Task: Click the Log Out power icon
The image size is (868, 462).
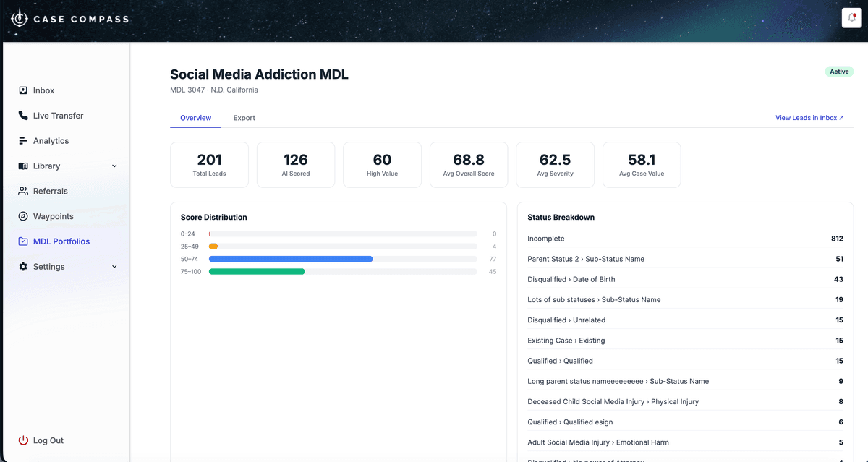Action: coord(22,440)
